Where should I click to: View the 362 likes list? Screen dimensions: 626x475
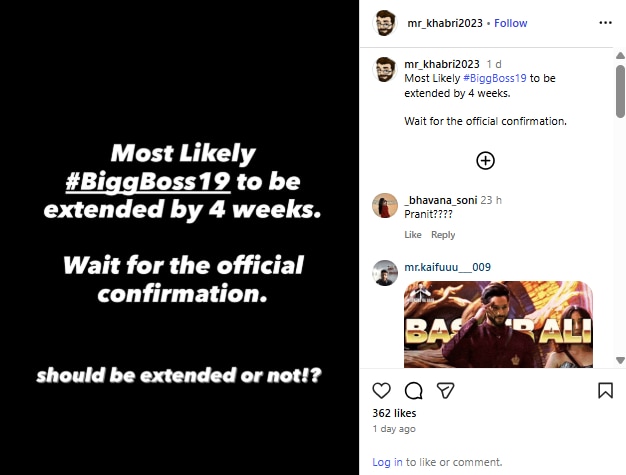(x=394, y=412)
